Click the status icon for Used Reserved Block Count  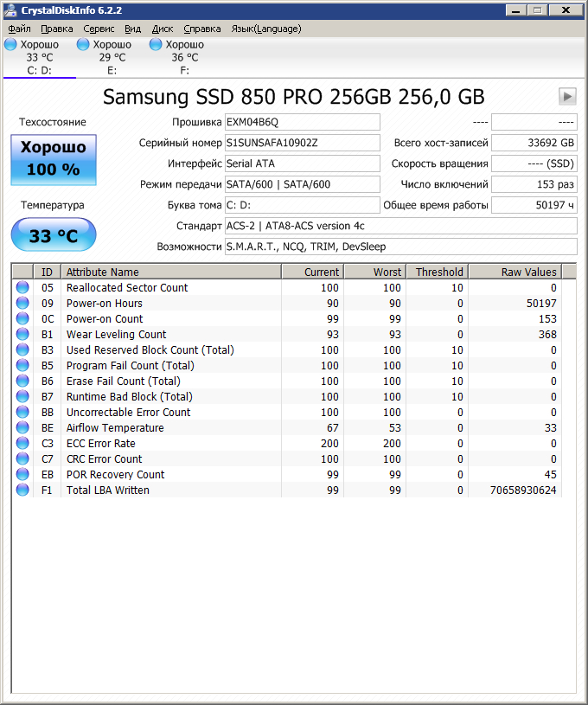coord(22,349)
